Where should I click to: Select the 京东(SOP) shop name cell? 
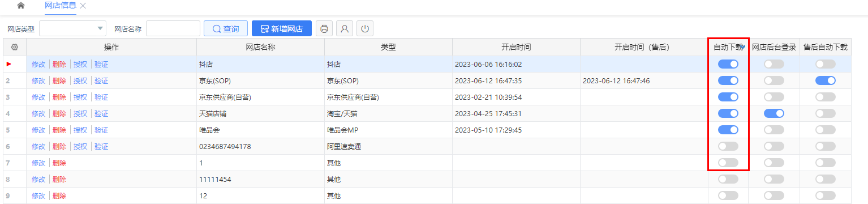pos(260,81)
